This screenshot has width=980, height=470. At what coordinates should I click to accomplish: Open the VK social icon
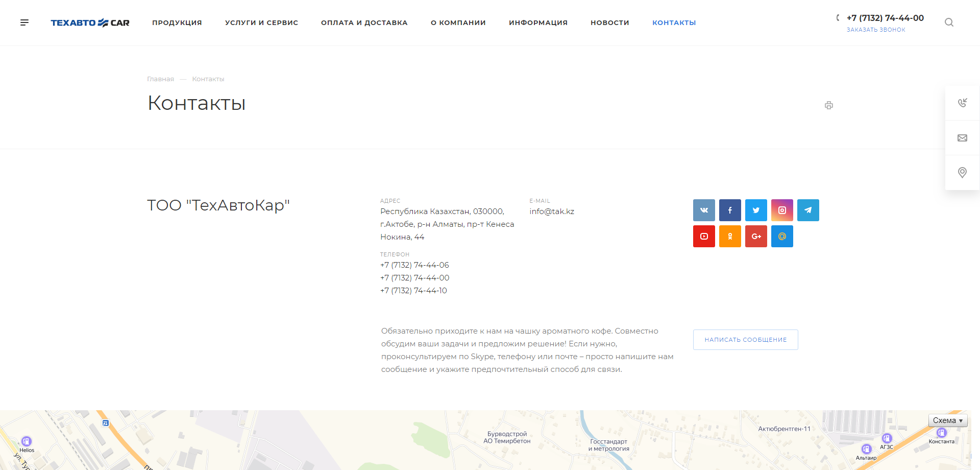tap(704, 210)
